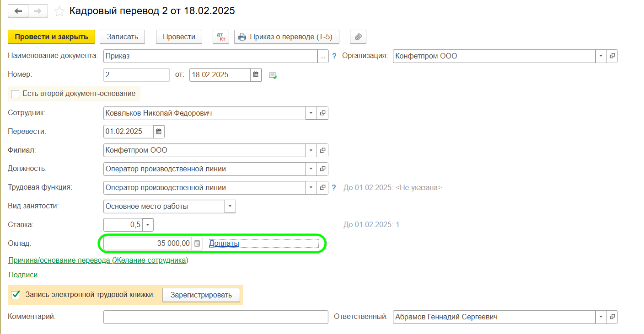Open Филиал record card icon
Image resolution: width=644 pixels, height=334 pixels.
(x=322, y=150)
